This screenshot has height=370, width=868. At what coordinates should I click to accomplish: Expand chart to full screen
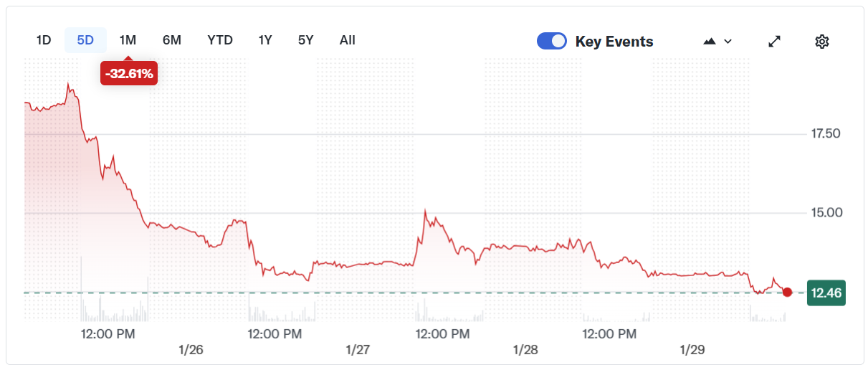774,42
